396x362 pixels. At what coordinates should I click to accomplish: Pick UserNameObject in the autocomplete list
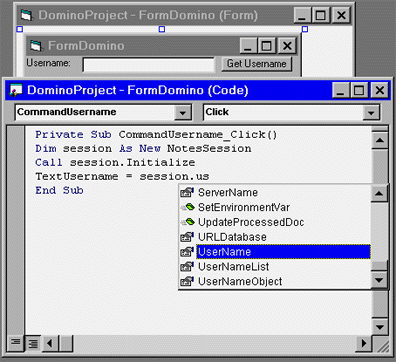[240, 281]
